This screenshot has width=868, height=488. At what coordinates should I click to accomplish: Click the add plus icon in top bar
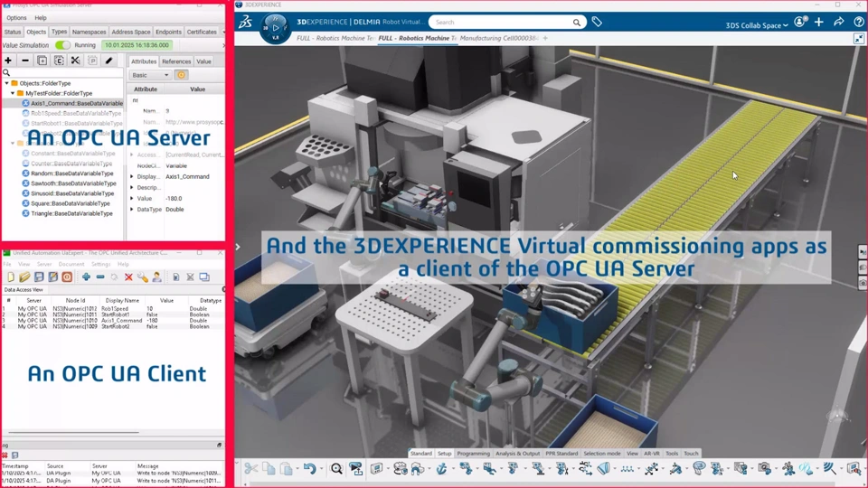click(819, 22)
